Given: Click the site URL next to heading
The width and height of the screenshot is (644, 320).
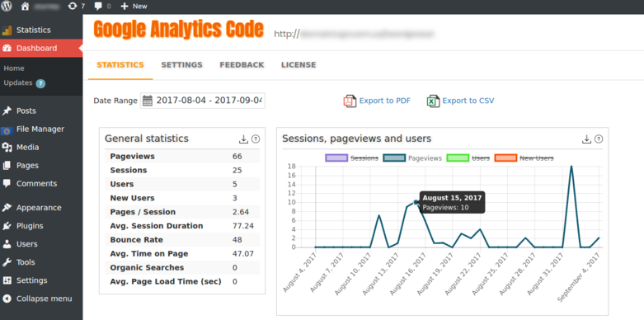Looking at the screenshot, I should tap(354, 34).
